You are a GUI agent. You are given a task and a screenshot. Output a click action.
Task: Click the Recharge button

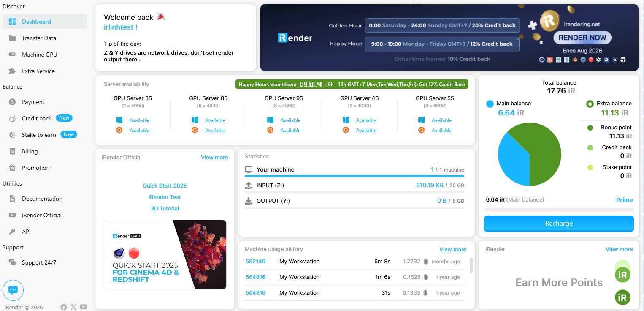pyautogui.click(x=559, y=224)
